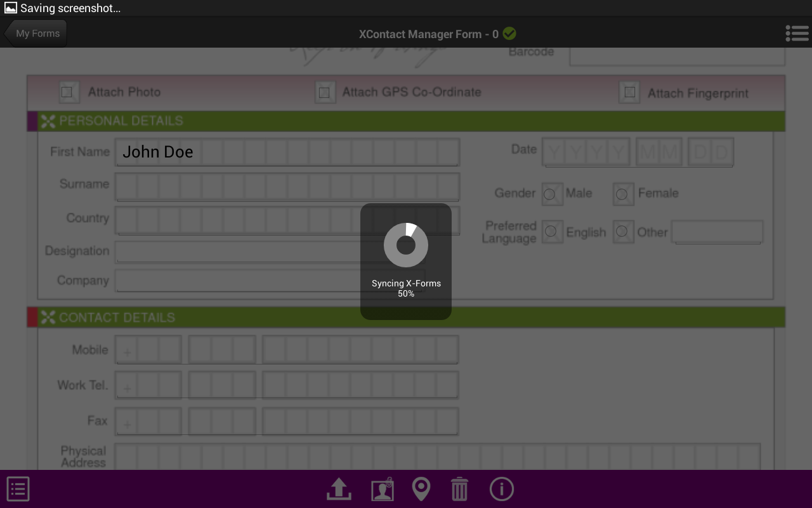
Task: Tap the screenshot notification icon in status bar
Action: tap(10, 8)
